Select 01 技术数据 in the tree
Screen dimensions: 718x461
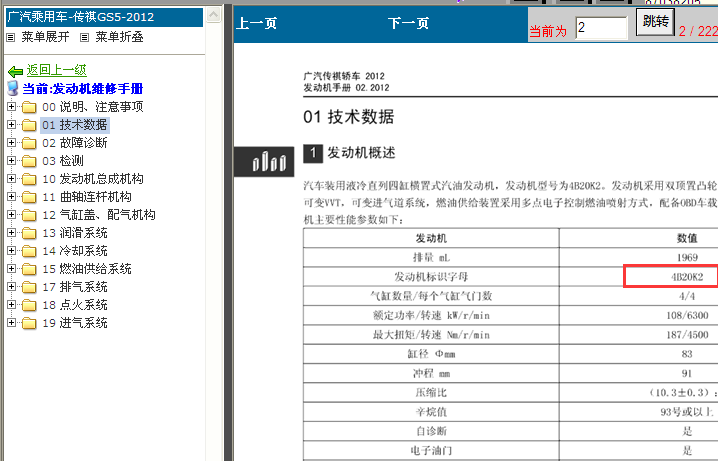tap(75, 125)
